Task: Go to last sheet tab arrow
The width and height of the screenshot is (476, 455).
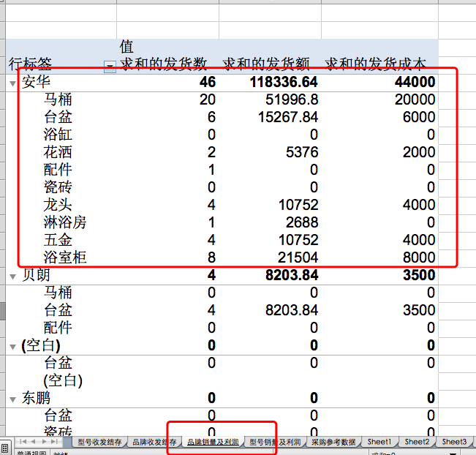Action: (55, 442)
